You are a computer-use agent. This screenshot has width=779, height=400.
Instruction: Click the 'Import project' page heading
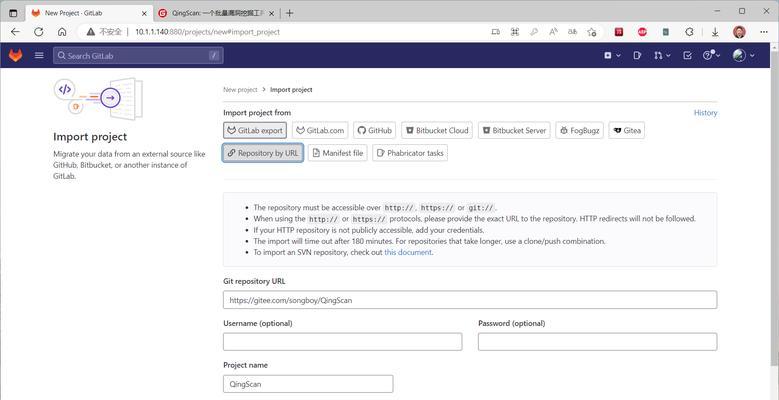coord(90,137)
